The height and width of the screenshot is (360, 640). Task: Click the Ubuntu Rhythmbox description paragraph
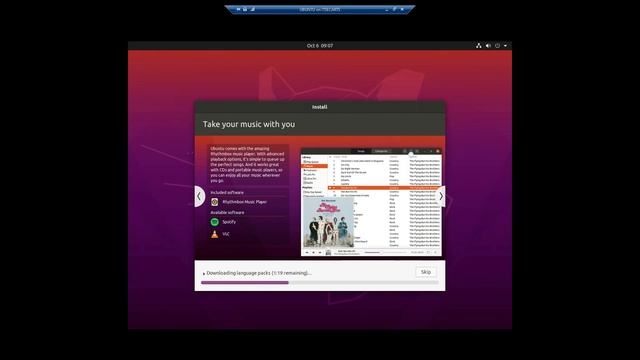[247, 164]
